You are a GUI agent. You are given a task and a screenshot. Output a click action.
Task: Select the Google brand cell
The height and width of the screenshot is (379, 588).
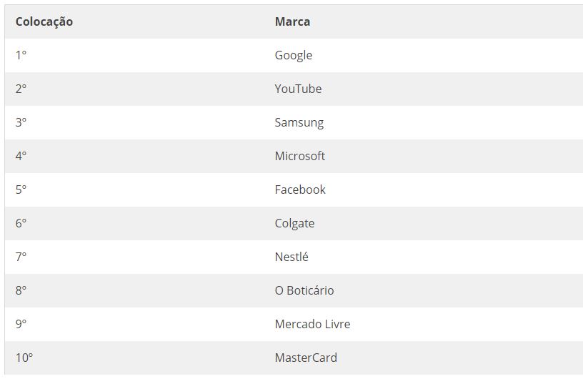coord(294,55)
